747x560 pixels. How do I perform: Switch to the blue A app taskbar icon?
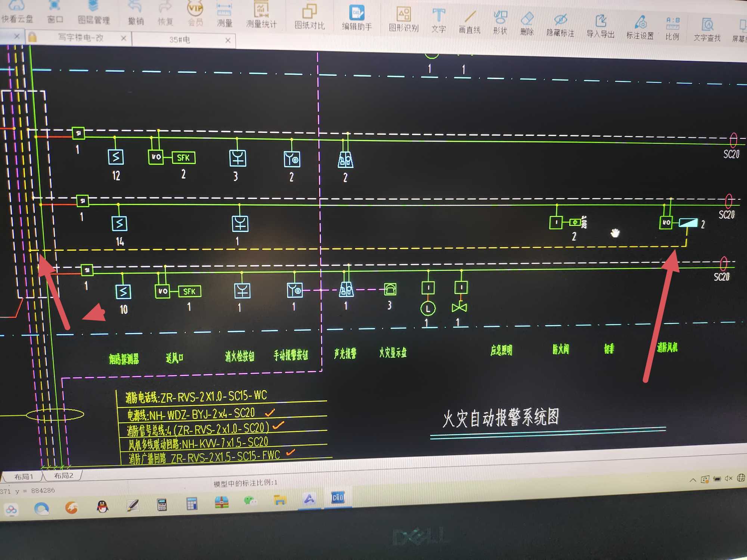309,499
